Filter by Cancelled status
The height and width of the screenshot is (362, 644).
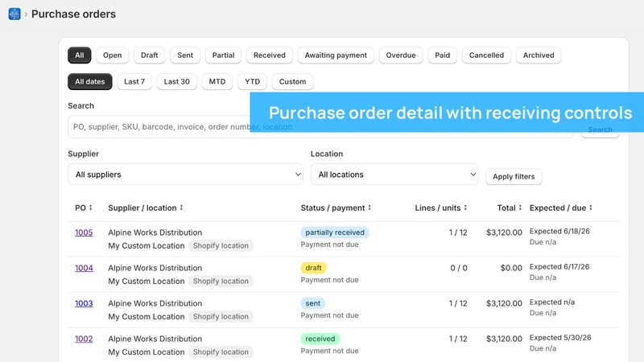pyautogui.click(x=486, y=56)
